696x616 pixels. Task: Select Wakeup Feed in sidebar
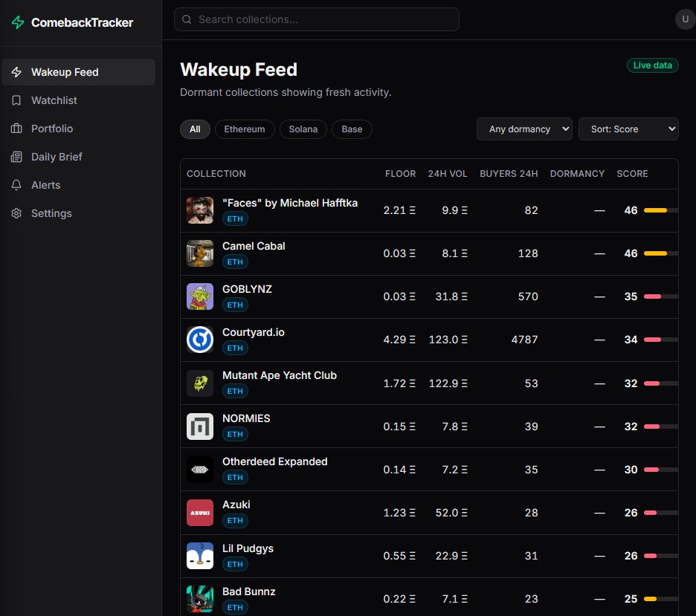click(x=79, y=72)
